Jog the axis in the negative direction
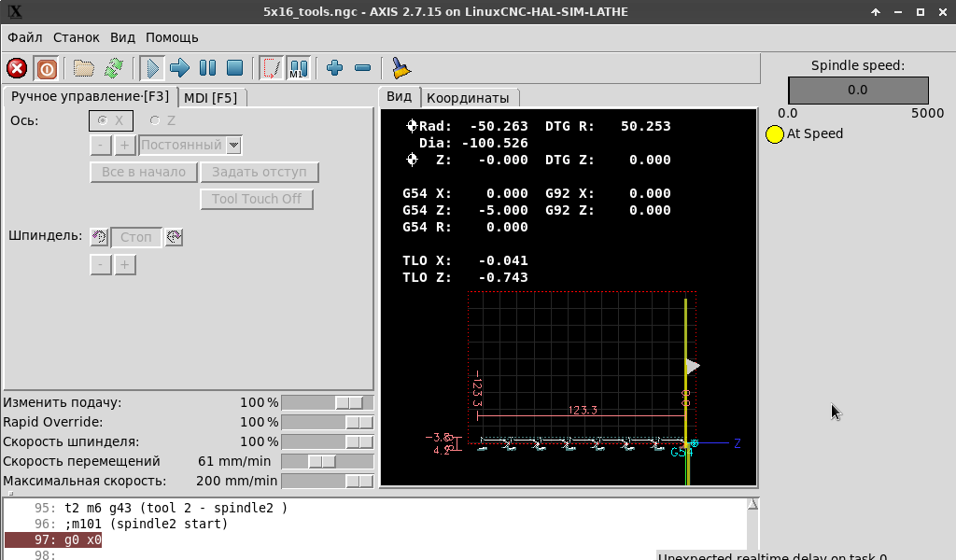Viewport: 956px width, 560px height. pyautogui.click(x=101, y=145)
